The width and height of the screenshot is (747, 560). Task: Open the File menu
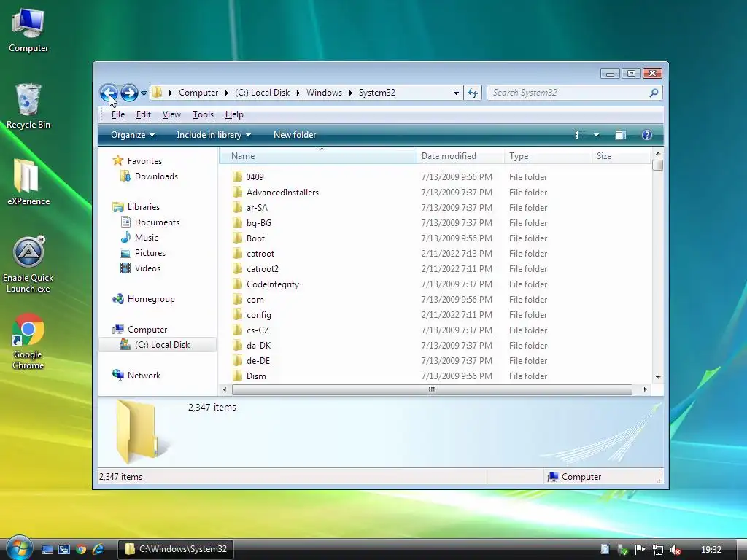coord(117,114)
